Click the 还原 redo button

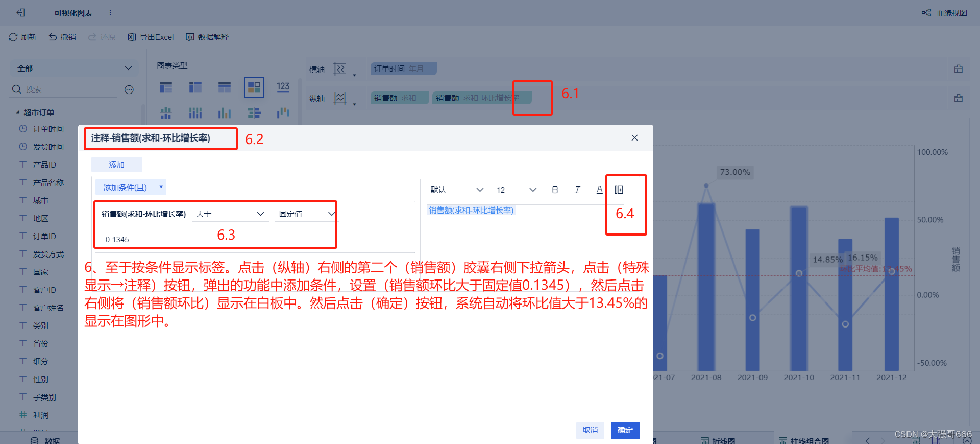(x=102, y=37)
